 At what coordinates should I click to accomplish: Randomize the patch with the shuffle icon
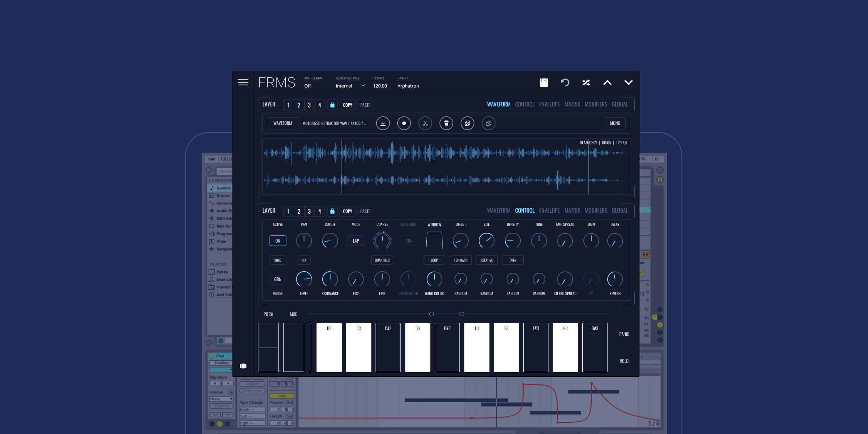coord(587,82)
